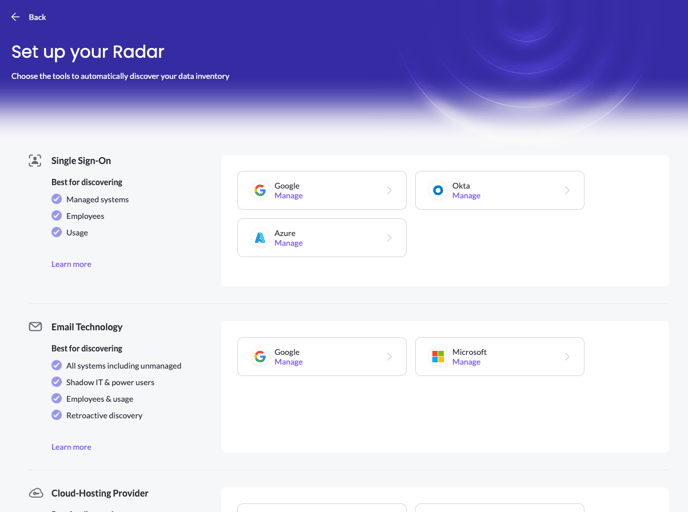Click the Google logo in Email Technology
The height and width of the screenshot is (512, 688).
pyautogui.click(x=260, y=356)
